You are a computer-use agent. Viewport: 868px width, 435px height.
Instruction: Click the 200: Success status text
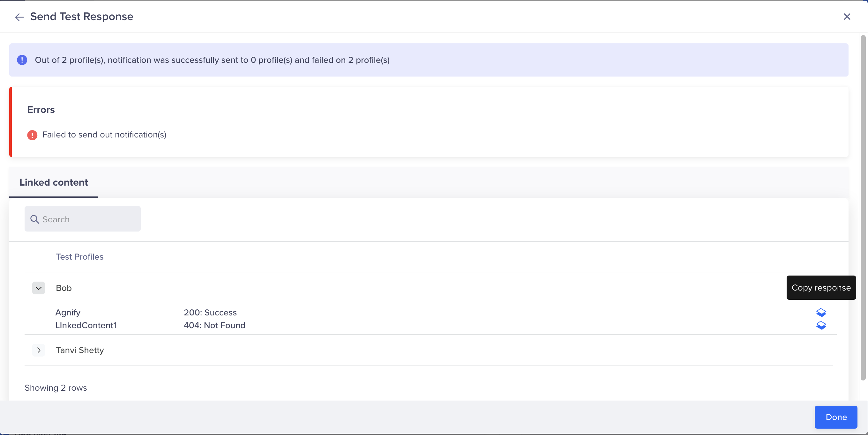click(x=210, y=313)
